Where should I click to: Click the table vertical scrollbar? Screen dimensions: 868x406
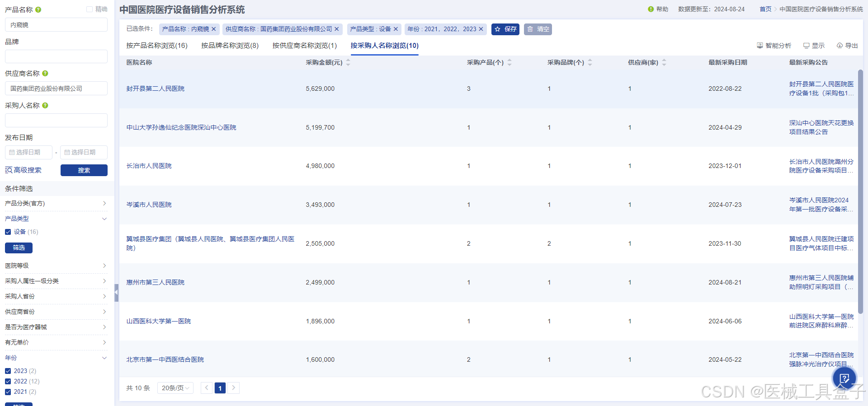pos(860,191)
